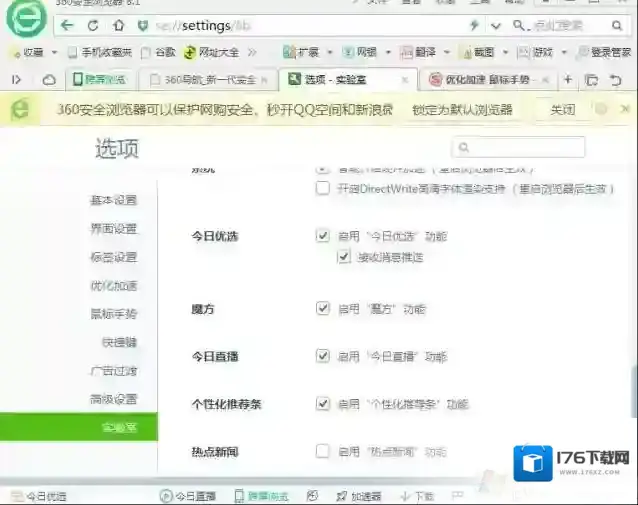
Task: Open 标签设置 in settings sidebar
Action: coord(114,257)
